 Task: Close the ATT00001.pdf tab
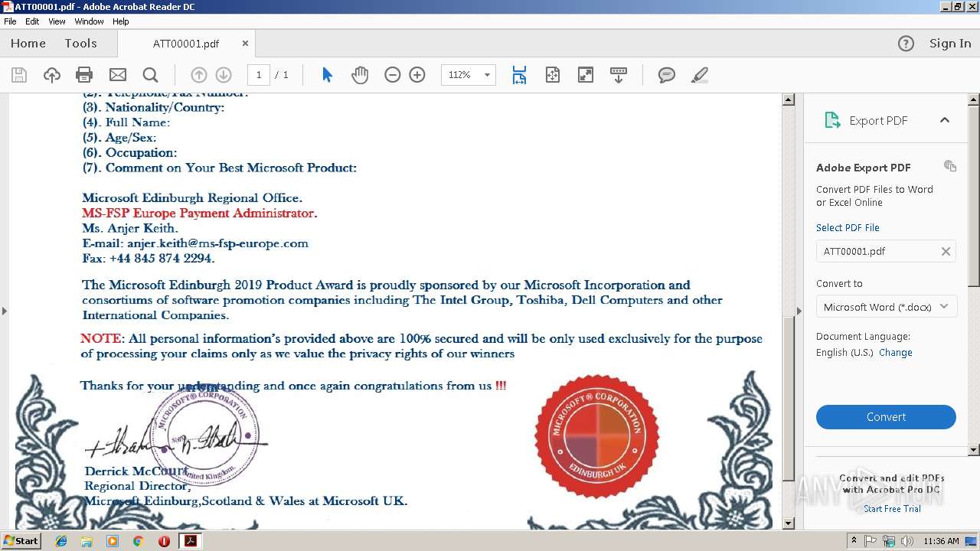(x=245, y=44)
